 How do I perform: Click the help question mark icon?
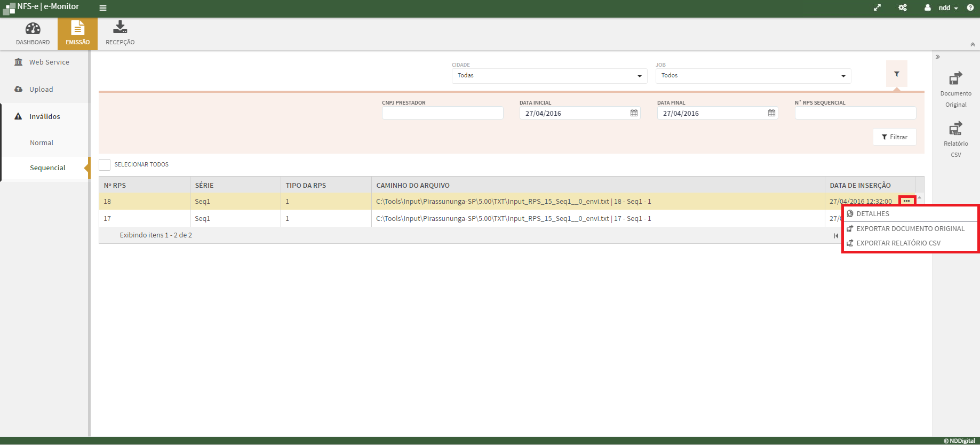970,8
